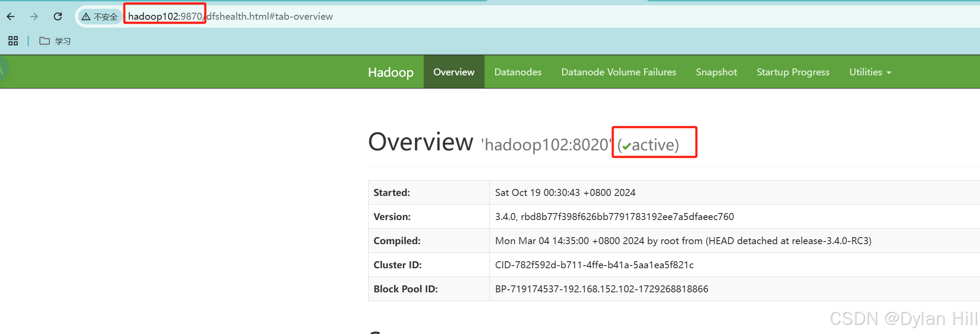Select the version value starting with 3.4.0
This screenshot has height=334, width=980.
click(x=615, y=217)
